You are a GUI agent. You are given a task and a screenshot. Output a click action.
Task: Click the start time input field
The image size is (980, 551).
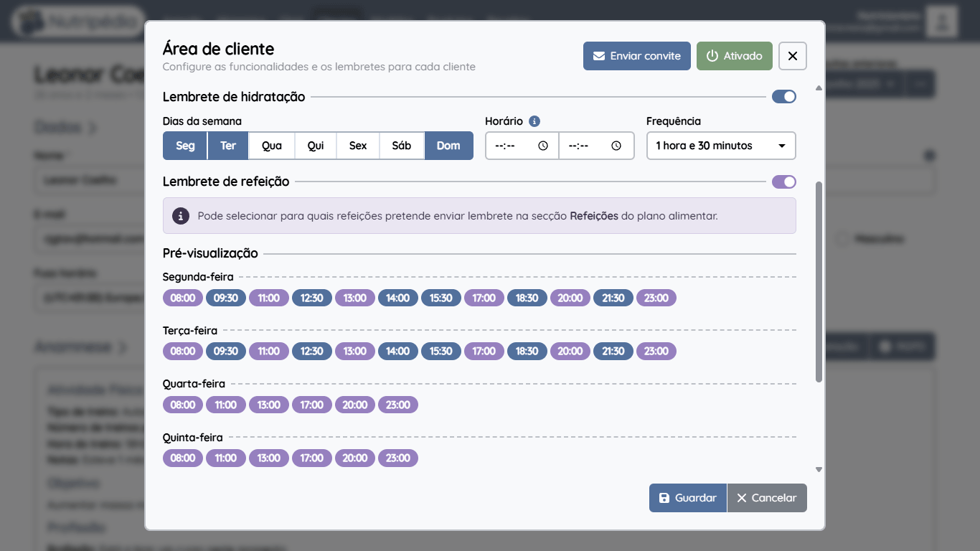tap(522, 146)
